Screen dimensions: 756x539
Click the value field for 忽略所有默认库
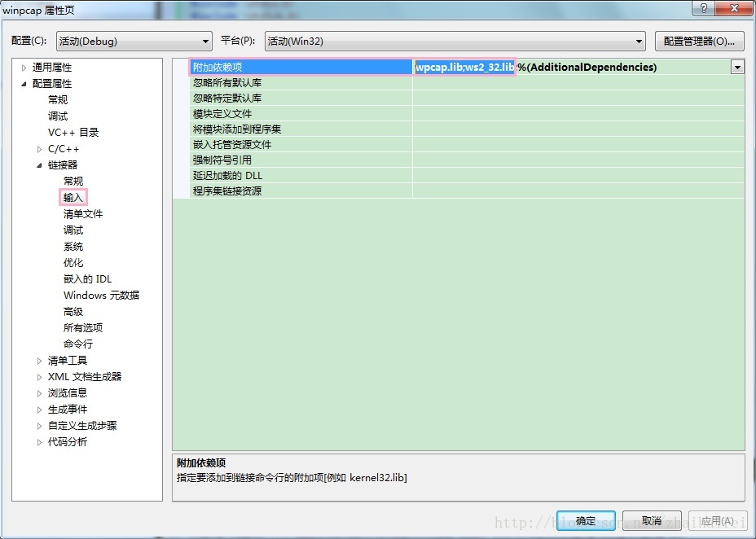578,83
